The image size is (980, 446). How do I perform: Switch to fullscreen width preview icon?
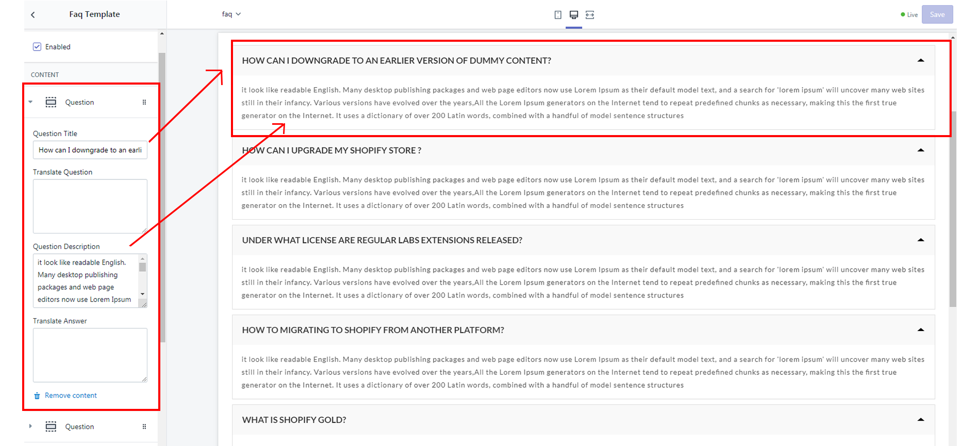coord(590,15)
